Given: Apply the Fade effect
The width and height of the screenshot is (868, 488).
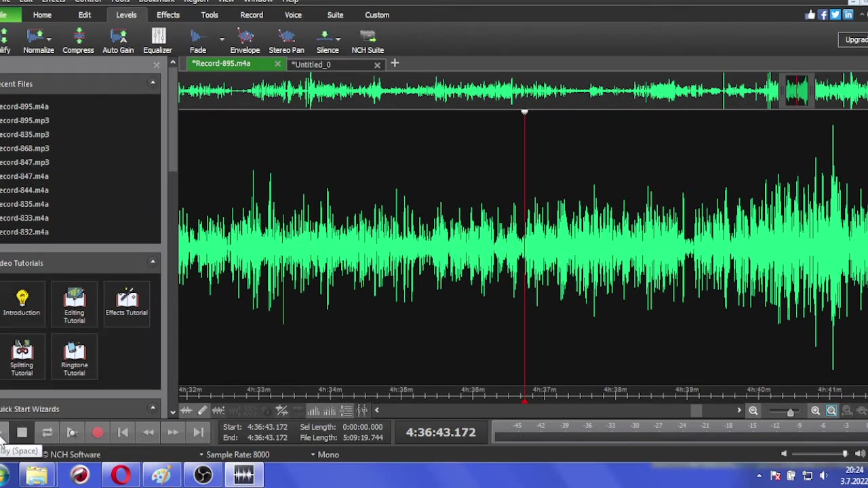Looking at the screenshot, I should tap(198, 41).
